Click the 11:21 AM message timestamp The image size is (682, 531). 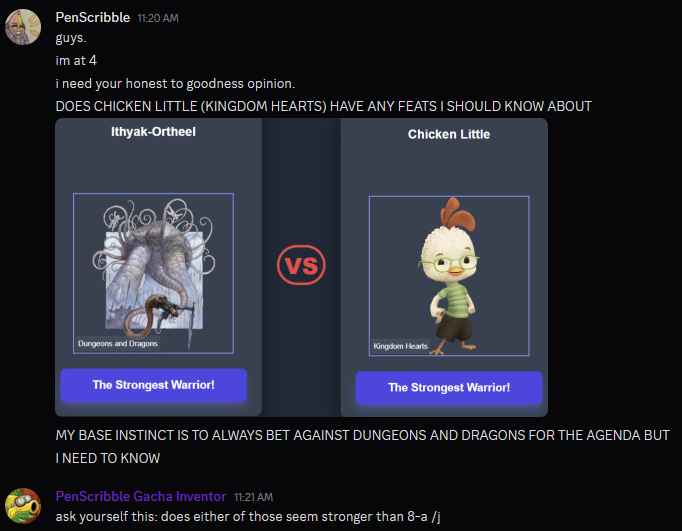253,497
